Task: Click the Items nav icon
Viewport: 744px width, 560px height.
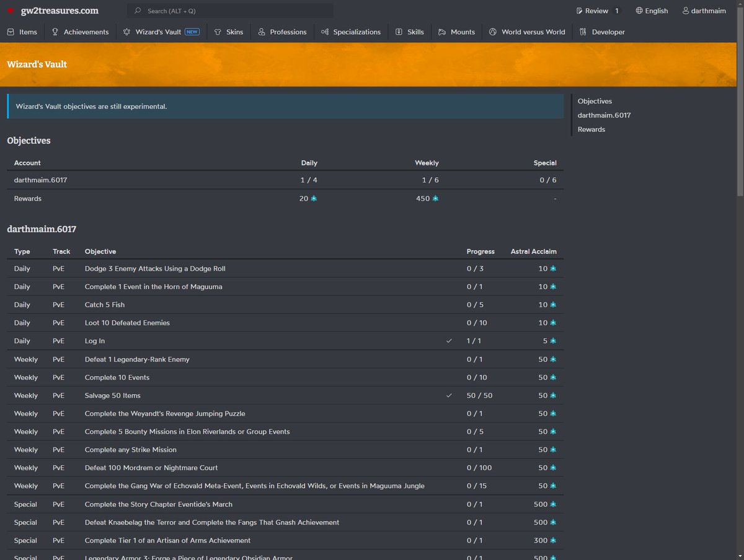Action: pos(11,32)
